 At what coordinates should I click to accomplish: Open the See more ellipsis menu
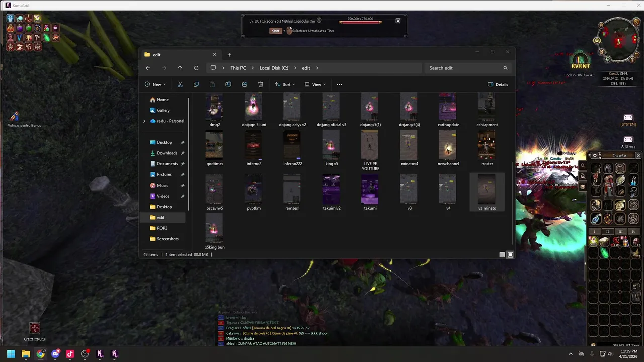coord(339,84)
